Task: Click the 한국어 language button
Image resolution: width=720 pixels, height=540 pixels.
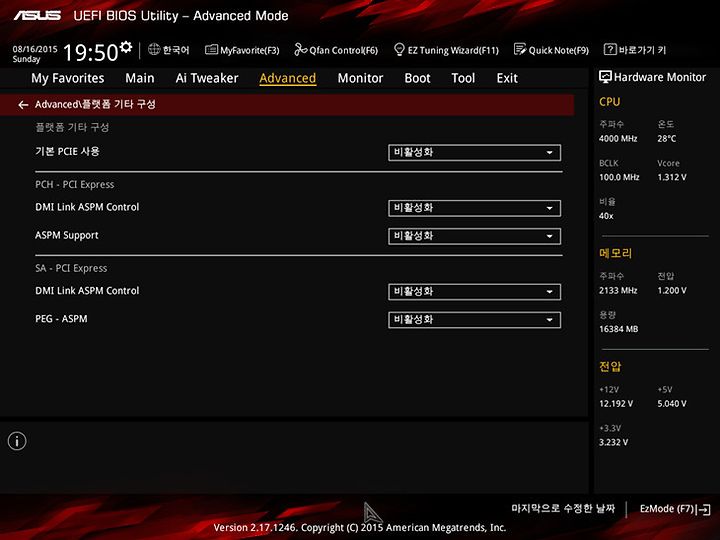Action: [169, 50]
